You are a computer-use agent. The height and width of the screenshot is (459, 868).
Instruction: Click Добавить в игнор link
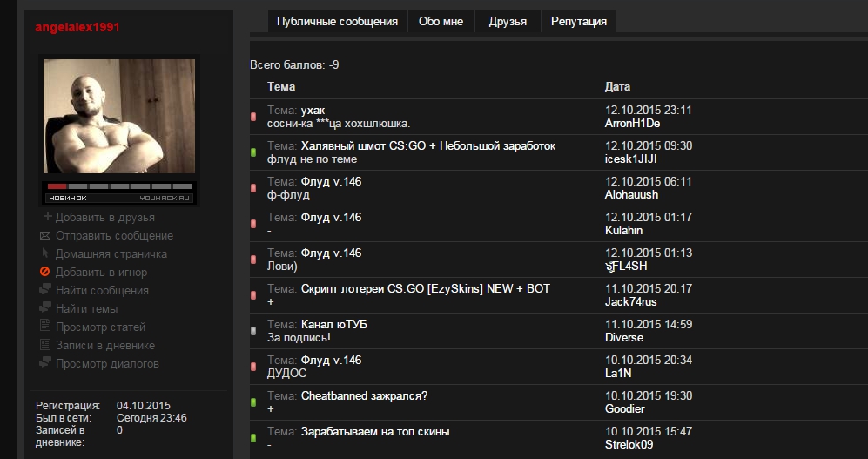tap(101, 273)
